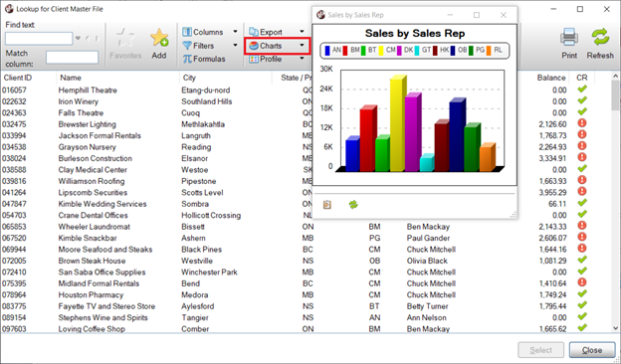
Task: Open the Profile dropdown arrow
Action: 302,59
